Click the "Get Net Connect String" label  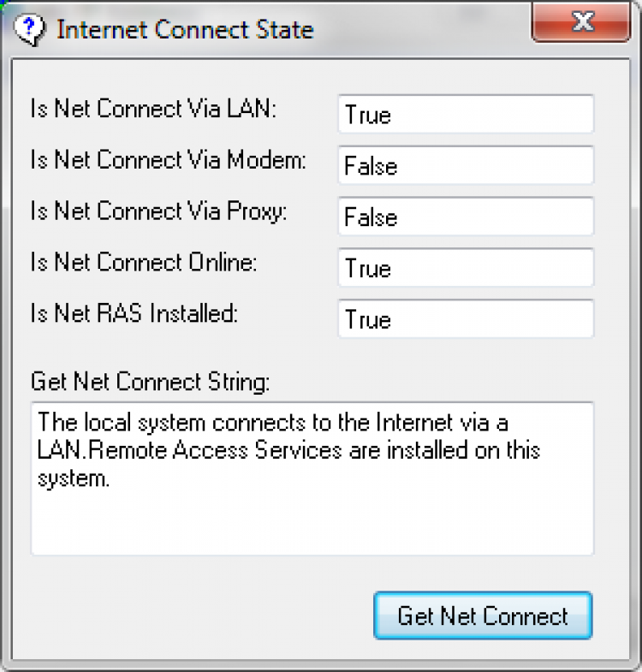pyautogui.click(x=150, y=379)
